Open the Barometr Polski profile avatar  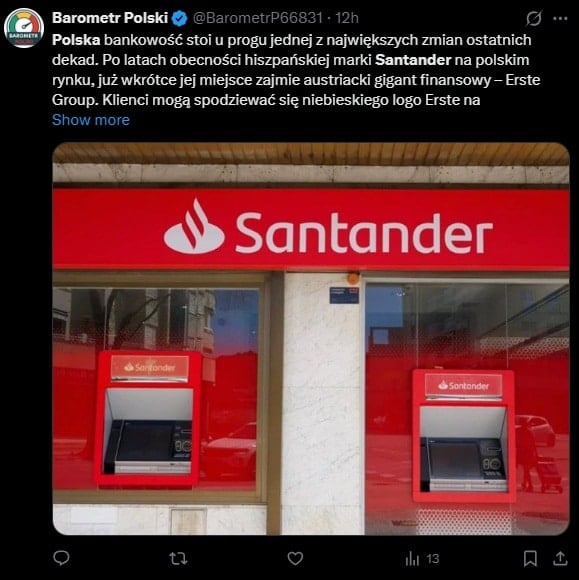(x=24, y=28)
